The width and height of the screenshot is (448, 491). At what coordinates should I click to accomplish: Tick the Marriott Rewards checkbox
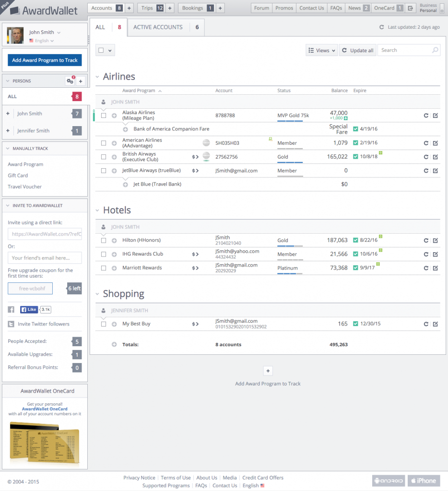click(104, 268)
